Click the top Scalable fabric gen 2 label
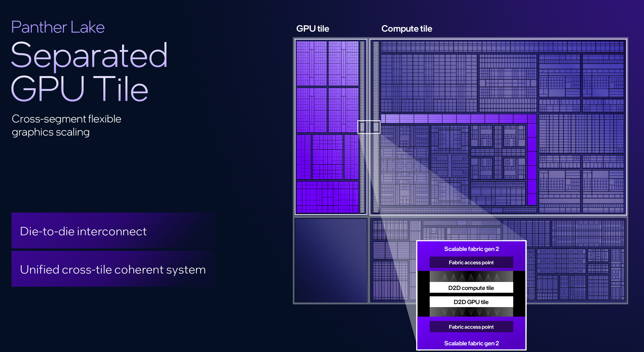The image size is (644, 352). click(x=471, y=249)
